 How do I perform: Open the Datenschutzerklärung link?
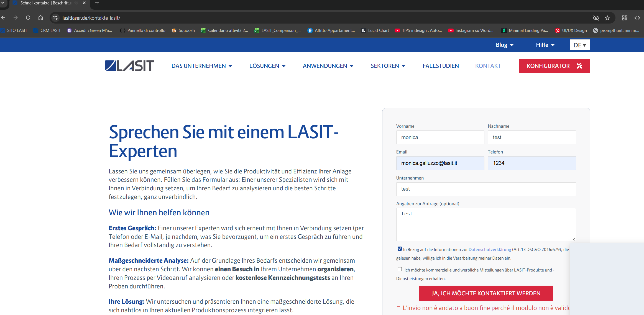pos(490,250)
